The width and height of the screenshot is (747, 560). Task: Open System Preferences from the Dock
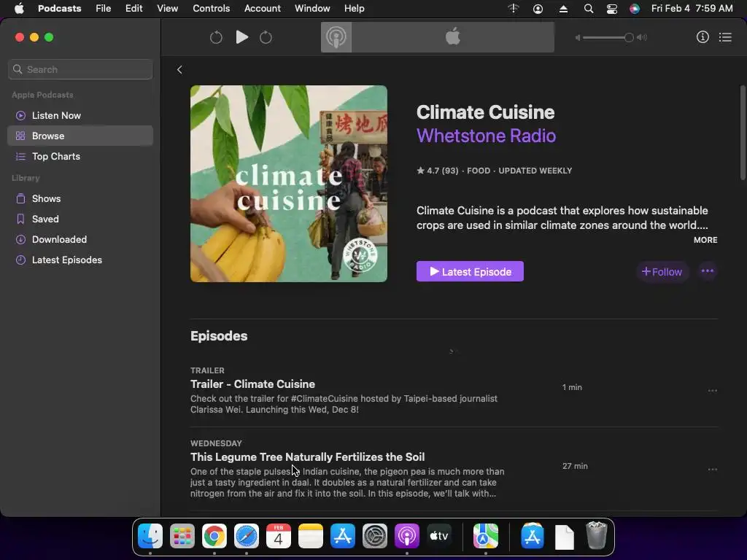click(x=375, y=536)
